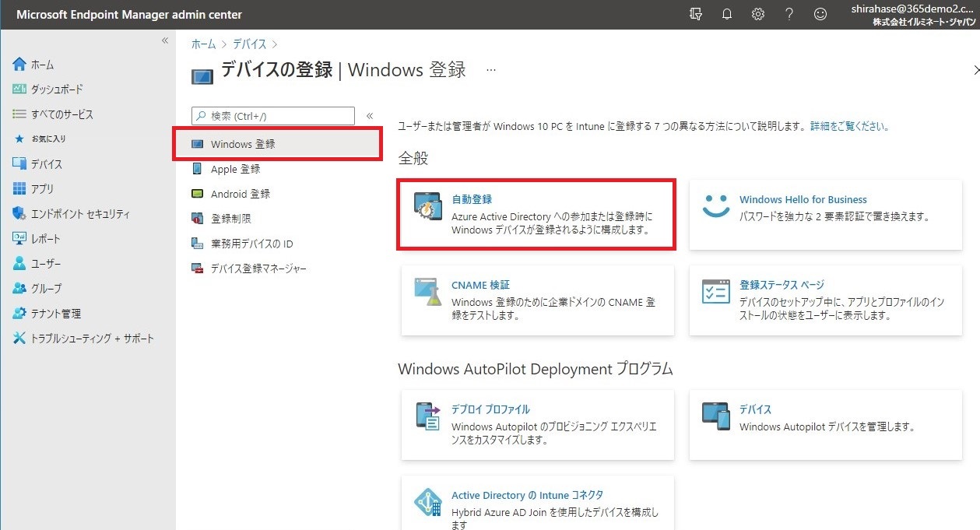This screenshot has width=980, height=530.
Task: Click the wrench icon beside トラブルシューティング
Action: tap(19, 339)
